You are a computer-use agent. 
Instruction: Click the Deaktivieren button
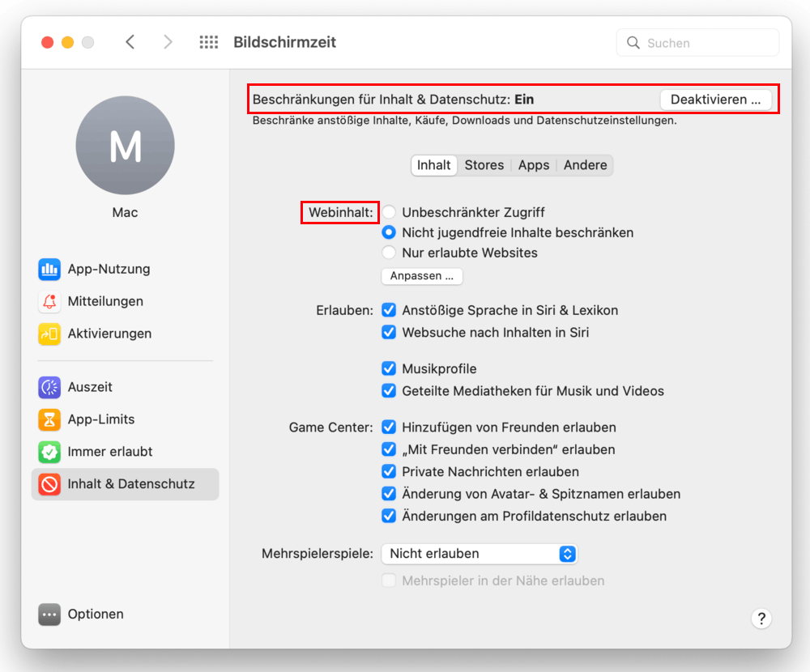[x=715, y=100]
